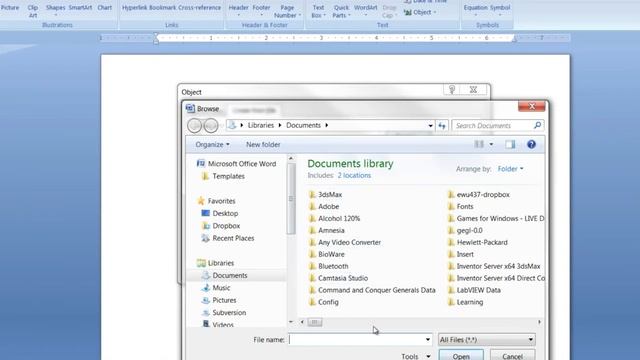Click the refresh icon beside the address bar
Image resolution: width=640 pixels, height=360 pixels.
442,126
